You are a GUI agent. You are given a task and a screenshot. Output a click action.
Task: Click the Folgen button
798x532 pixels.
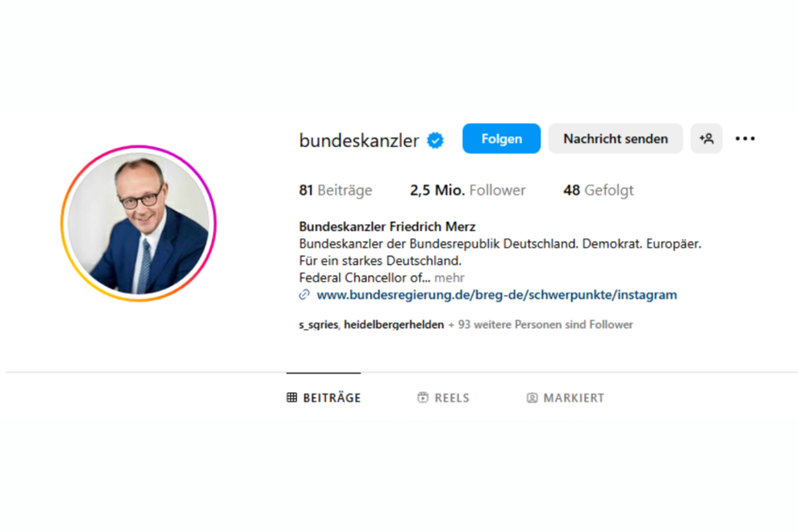[501, 139]
